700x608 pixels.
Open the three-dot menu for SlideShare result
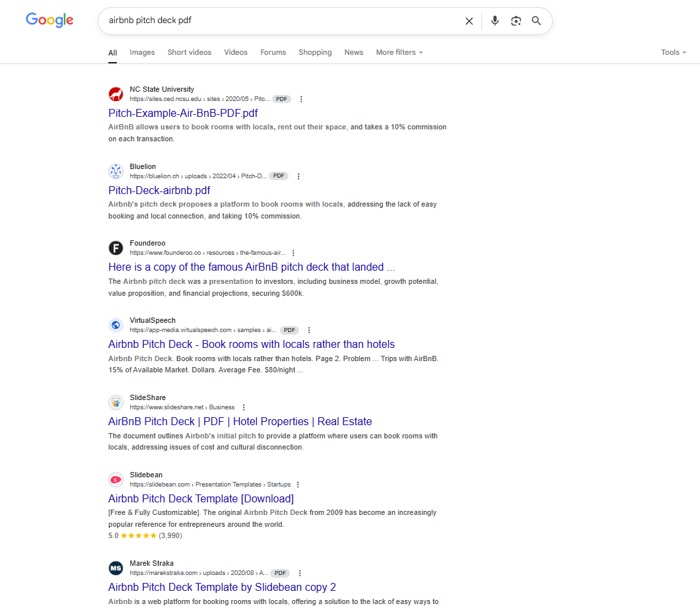tap(244, 407)
